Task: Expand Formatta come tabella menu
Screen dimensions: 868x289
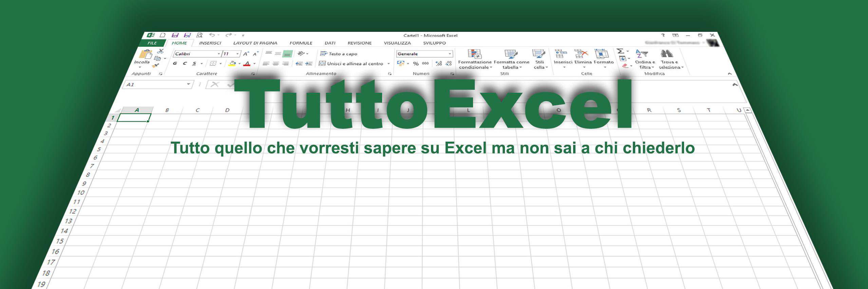Action: pos(511,59)
